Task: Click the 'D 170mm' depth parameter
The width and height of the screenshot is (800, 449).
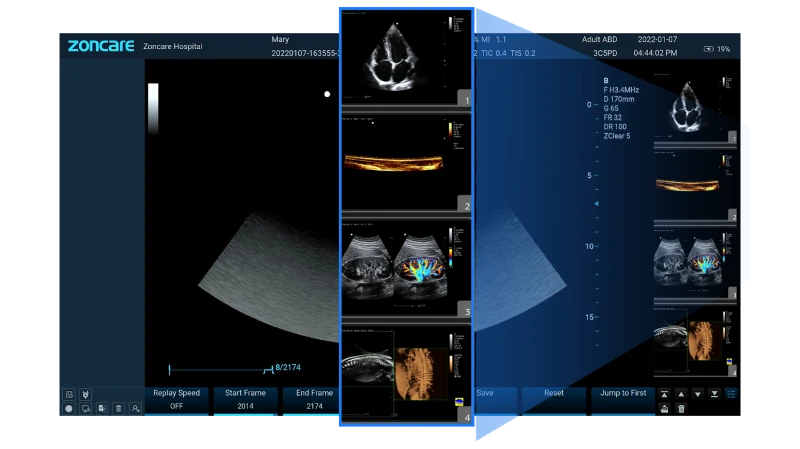Action: [x=619, y=99]
